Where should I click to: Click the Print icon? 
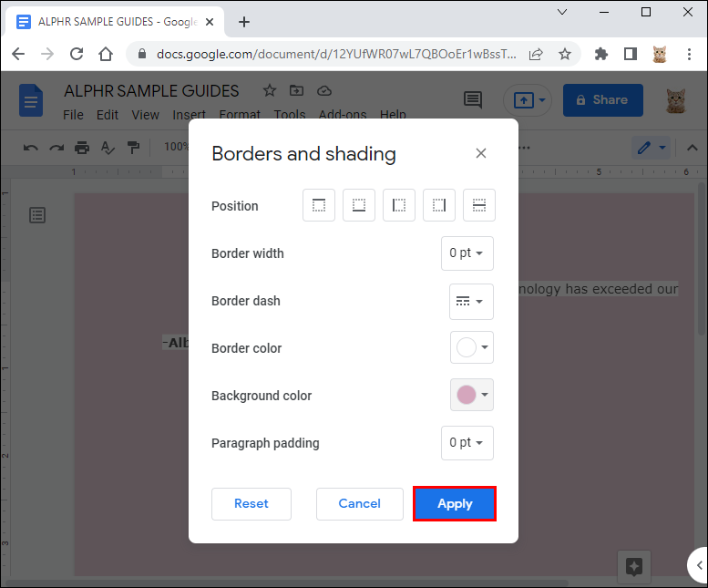coord(82,148)
